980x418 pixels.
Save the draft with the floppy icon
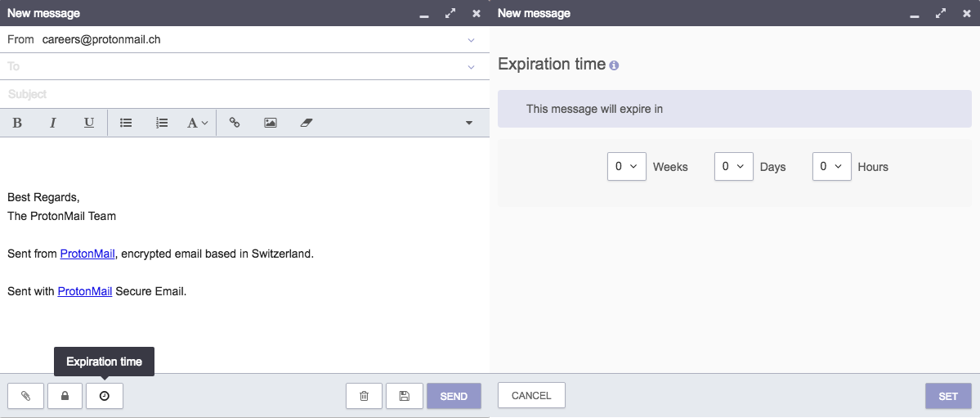pyautogui.click(x=405, y=395)
